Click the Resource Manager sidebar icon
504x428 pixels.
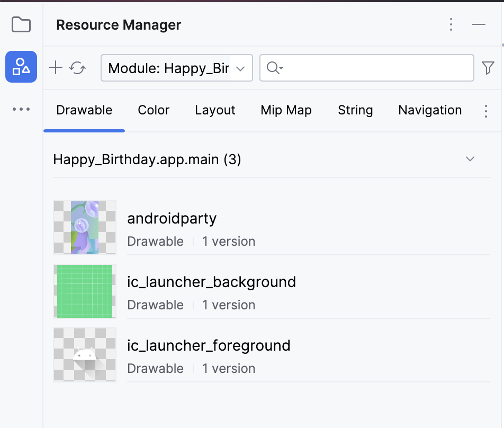pos(21,67)
